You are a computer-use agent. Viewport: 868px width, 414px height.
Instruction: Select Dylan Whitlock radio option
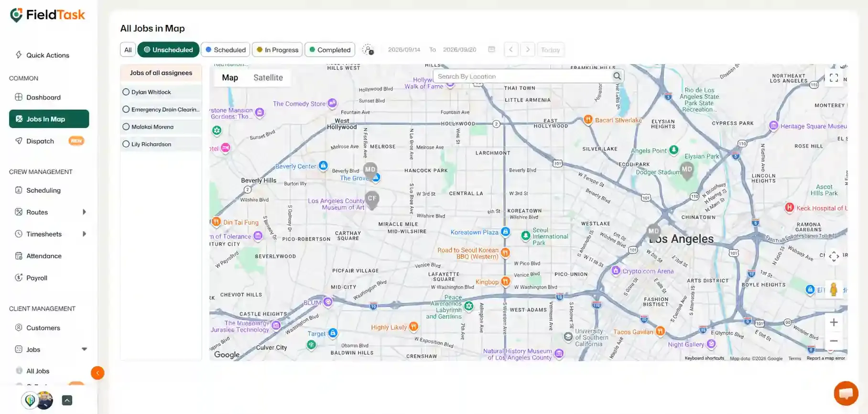(126, 92)
